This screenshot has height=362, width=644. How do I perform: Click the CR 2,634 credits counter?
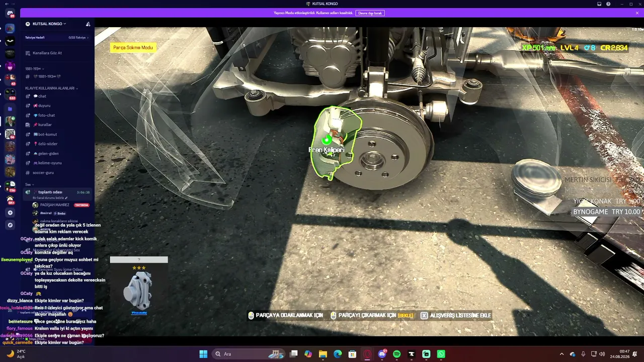[614, 48]
